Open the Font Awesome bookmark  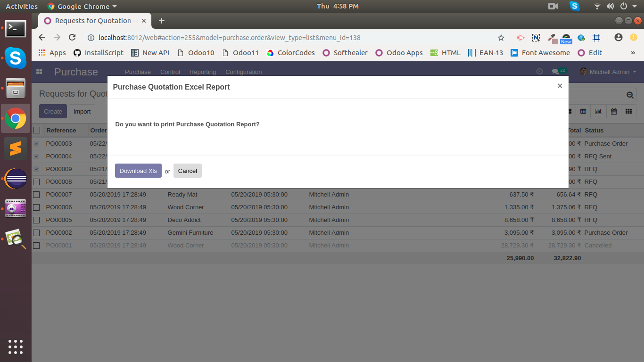coord(540,53)
